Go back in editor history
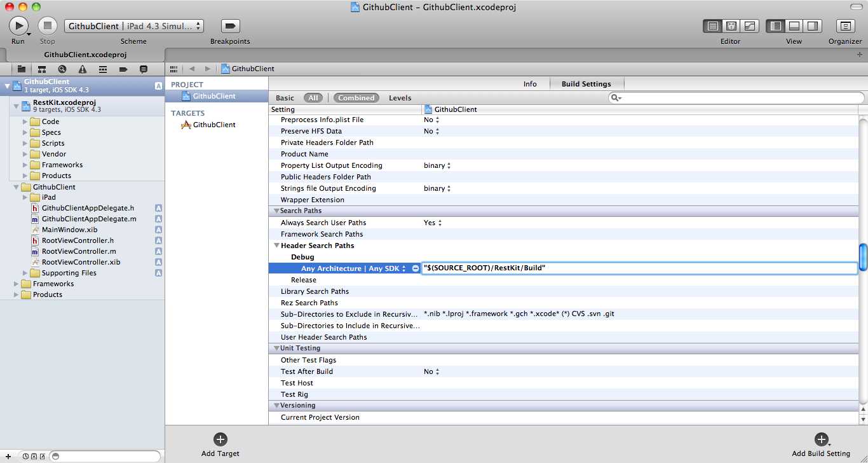The height and width of the screenshot is (463, 868). [192, 69]
